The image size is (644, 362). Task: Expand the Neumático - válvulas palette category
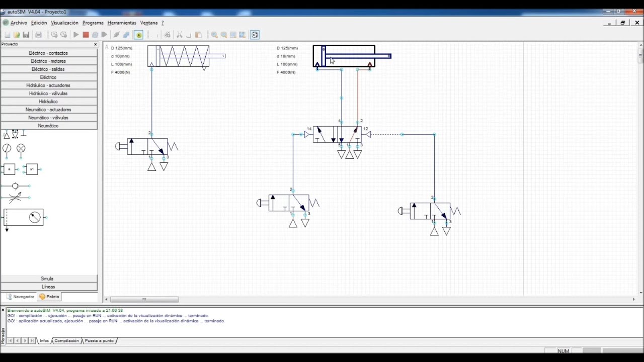[x=49, y=117]
